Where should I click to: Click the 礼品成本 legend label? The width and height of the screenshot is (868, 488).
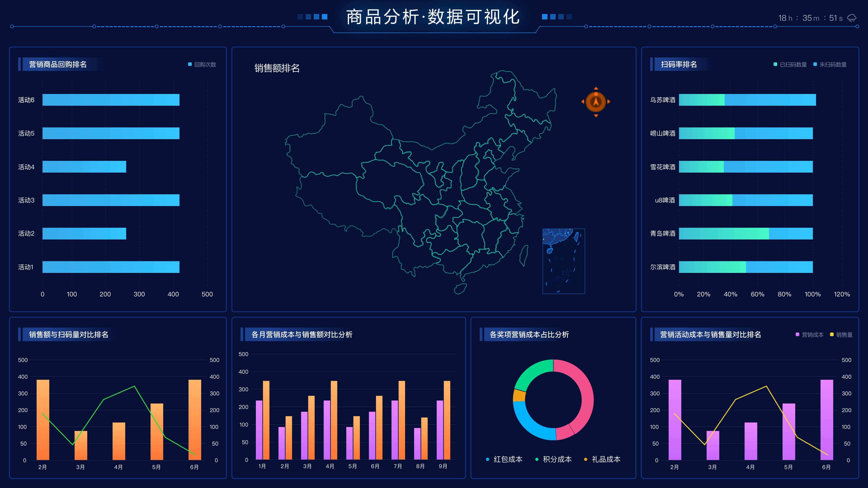[x=606, y=459]
